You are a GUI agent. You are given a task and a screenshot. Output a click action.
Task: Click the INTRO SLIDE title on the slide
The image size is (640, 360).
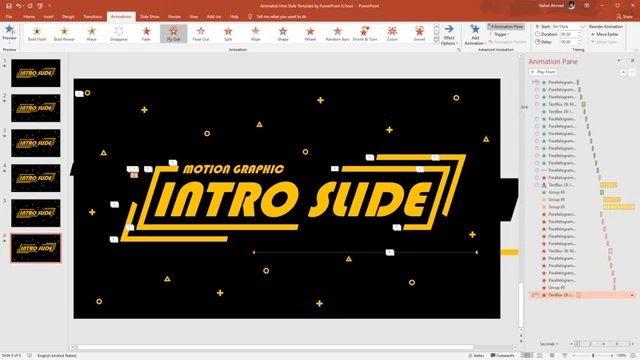click(293, 200)
